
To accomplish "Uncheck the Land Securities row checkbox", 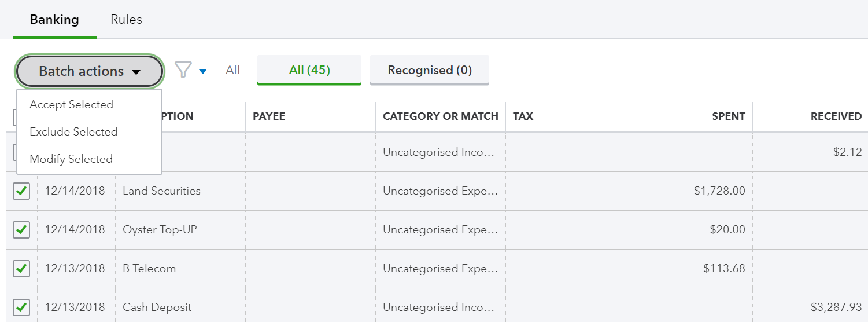I will click(21, 191).
